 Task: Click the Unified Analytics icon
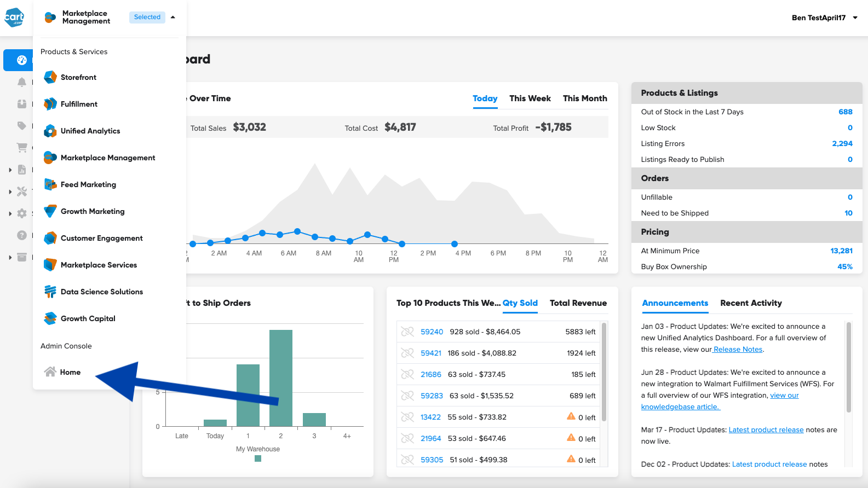click(x=50, y=131)
